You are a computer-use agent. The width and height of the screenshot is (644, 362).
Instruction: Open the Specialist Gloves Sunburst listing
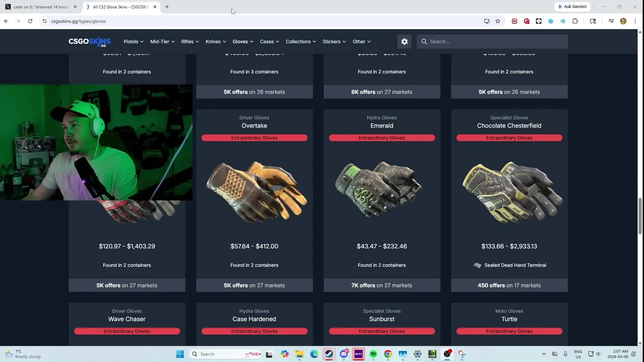click(381, 319)
